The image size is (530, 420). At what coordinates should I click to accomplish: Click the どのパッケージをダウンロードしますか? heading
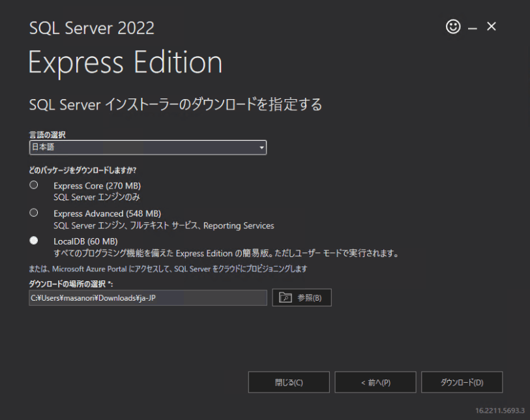point(83,170)
